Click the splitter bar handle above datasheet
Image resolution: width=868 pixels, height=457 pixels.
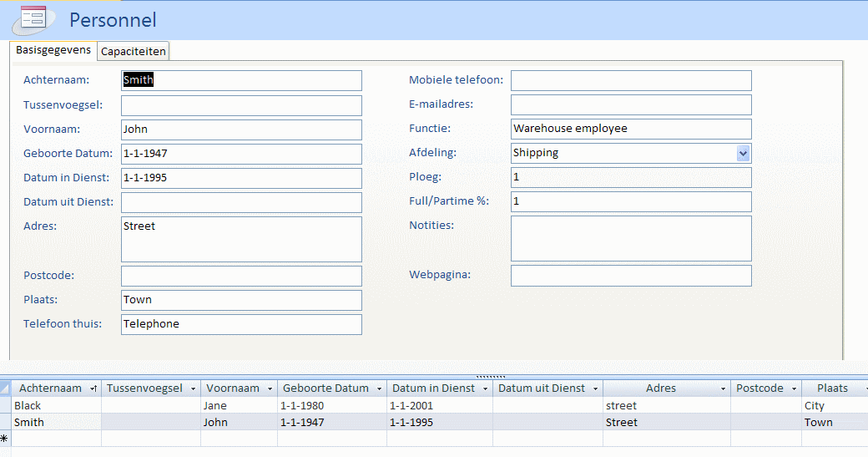click(x=490, y=376)
